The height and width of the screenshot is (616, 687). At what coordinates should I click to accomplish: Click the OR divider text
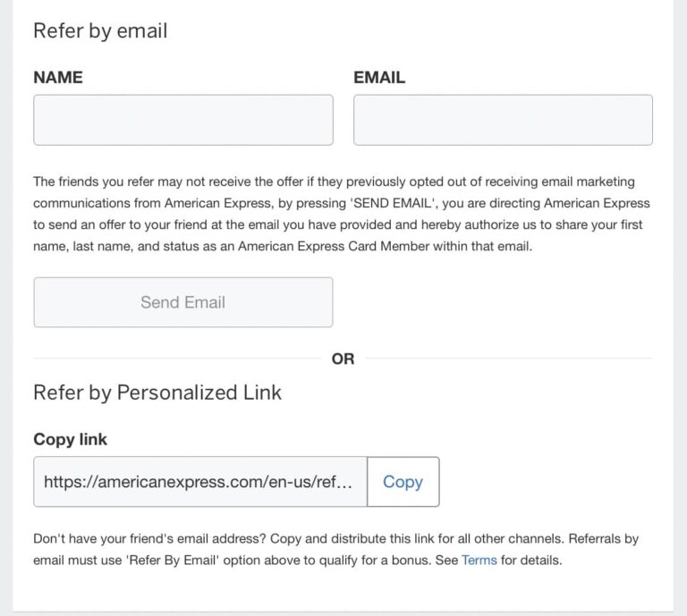343,359
